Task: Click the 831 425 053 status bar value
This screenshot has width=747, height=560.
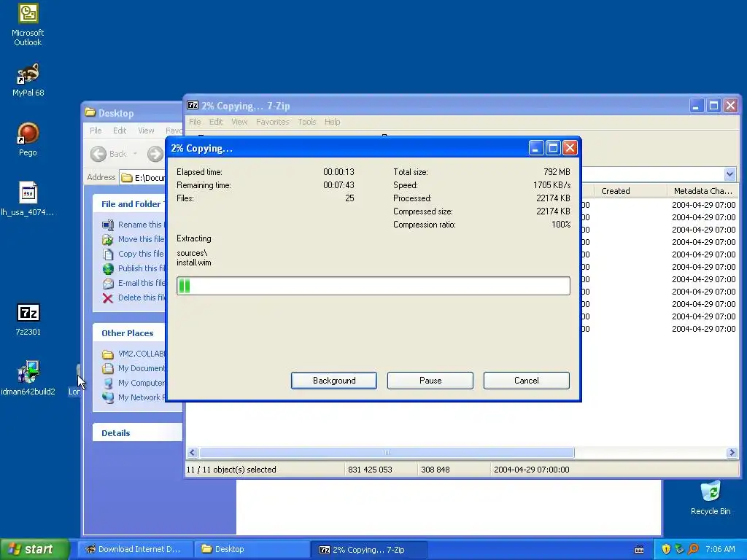Action: (370, 470)
